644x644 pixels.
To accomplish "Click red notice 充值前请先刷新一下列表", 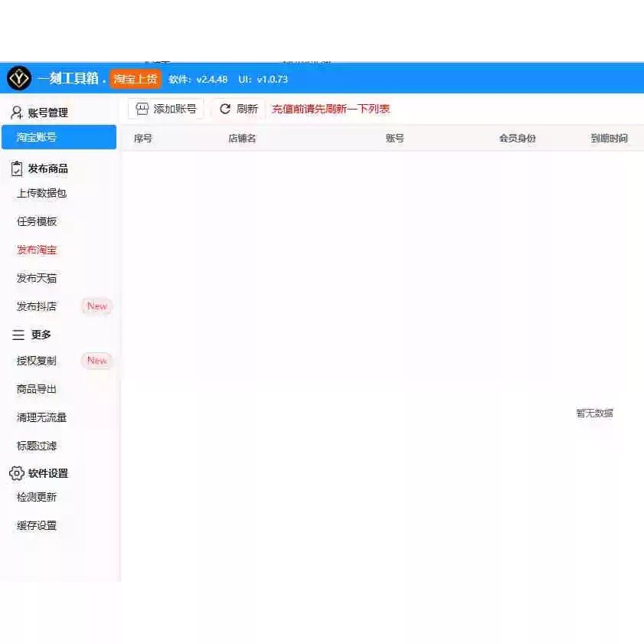I will click(331, 109).
